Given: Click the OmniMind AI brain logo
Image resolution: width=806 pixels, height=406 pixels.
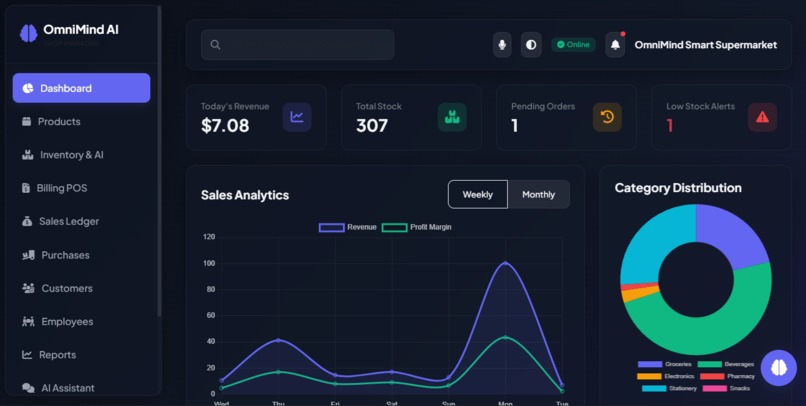Looking at the screenshot, I should tap(28, 33).
